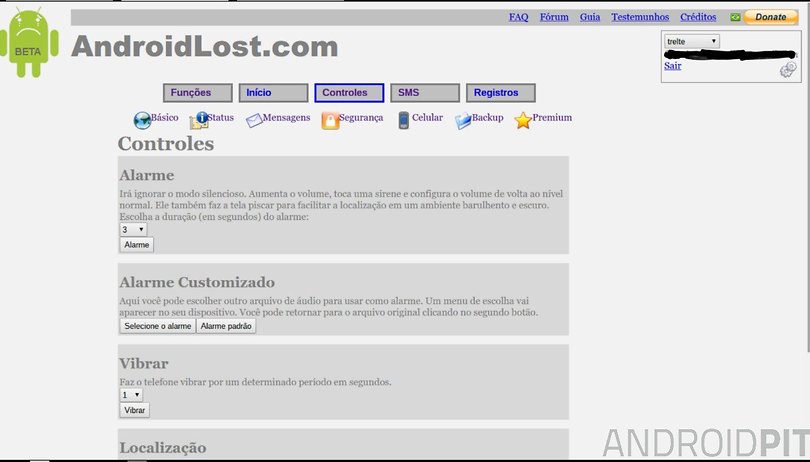Open the vibrate duration dropdown showing 1

[131, 395]
